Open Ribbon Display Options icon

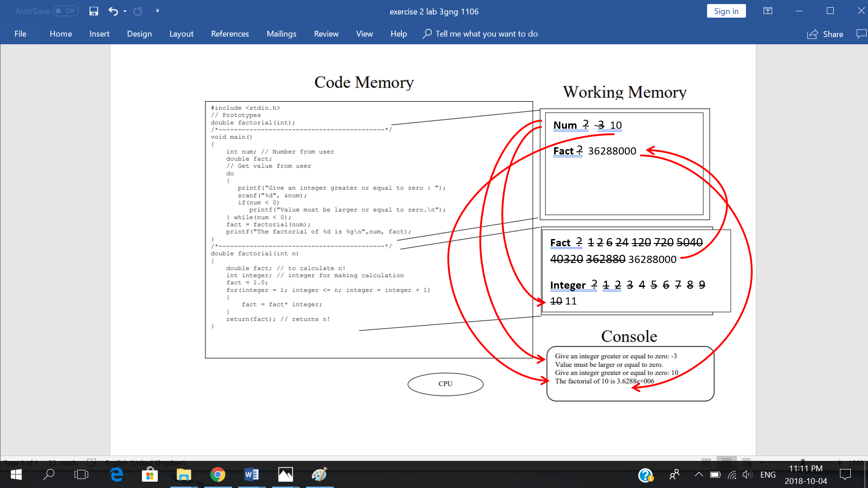coord(768,11)
